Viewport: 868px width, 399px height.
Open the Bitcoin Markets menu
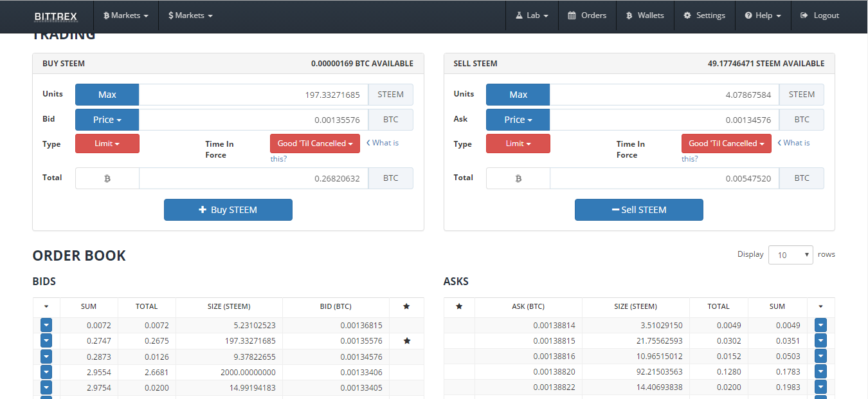(126, 15)
